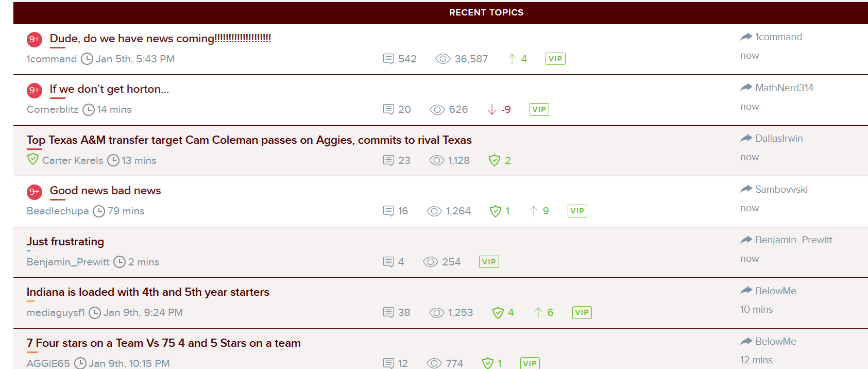Image resolution: width=868 pixels, height=369 pixels.
Task: Click upvote arrow on Good news bad news
Action: click(534, 211)
